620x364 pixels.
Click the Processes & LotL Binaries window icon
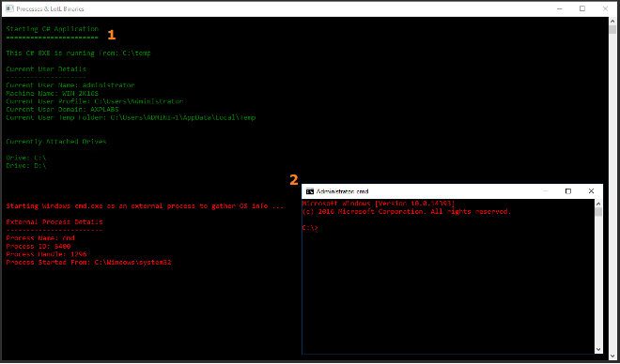[x=9, y=8]
